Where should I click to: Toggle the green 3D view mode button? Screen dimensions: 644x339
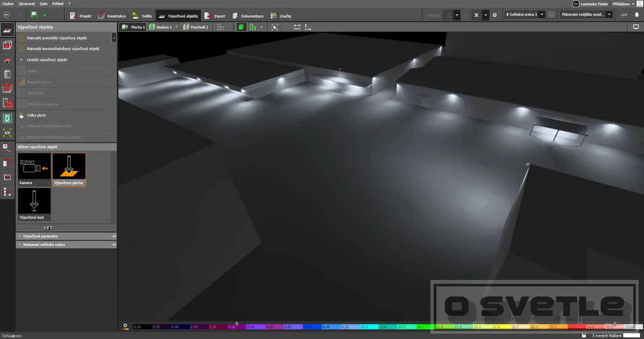241,27
